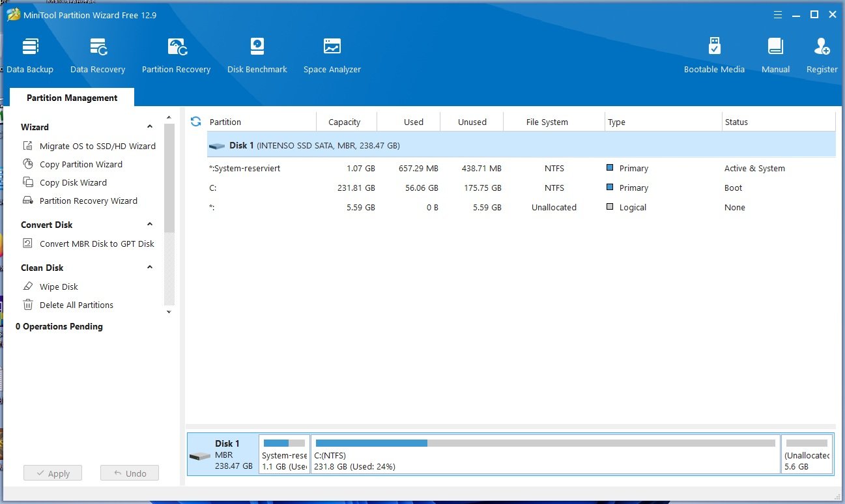This screenshot has width=845, height=504.
Task: Click the C: usage bar in disk map
Action: click(x=545, y=443)
